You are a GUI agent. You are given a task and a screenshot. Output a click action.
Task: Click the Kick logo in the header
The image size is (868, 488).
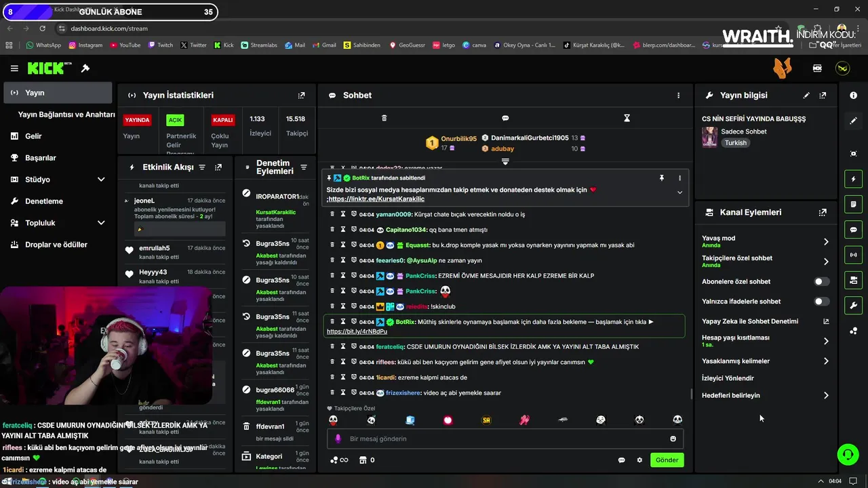point(49,68)
